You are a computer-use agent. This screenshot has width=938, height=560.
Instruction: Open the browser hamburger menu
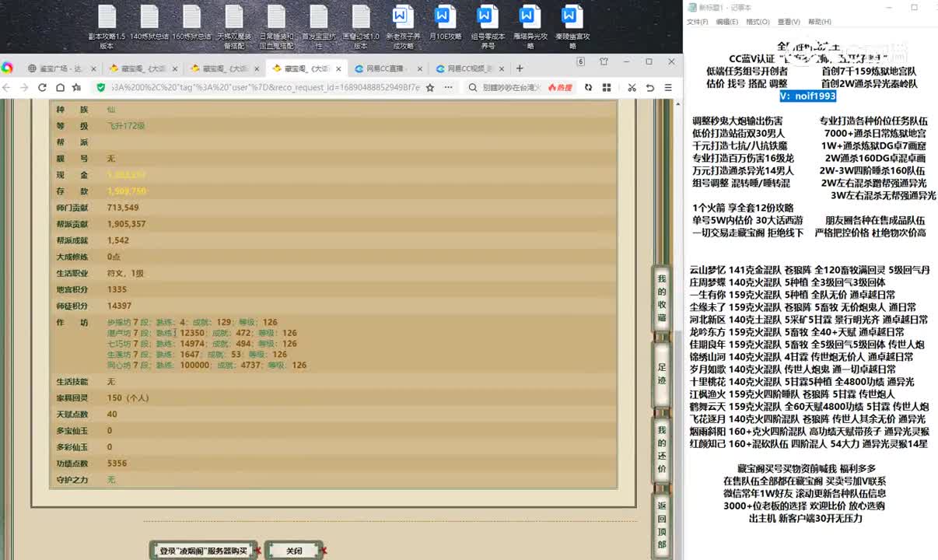[668, 88]
